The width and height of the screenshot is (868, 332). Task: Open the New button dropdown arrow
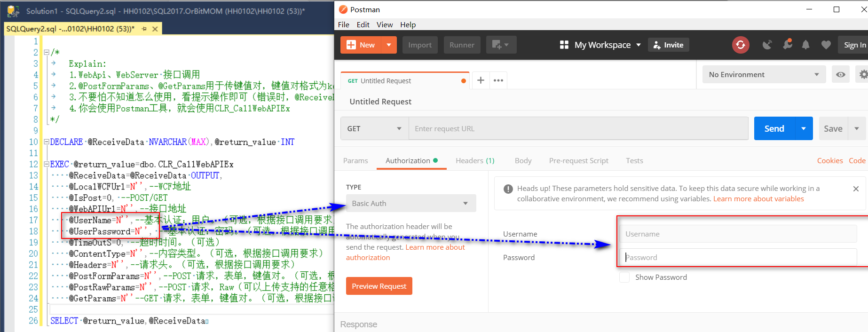click(389, 45)
